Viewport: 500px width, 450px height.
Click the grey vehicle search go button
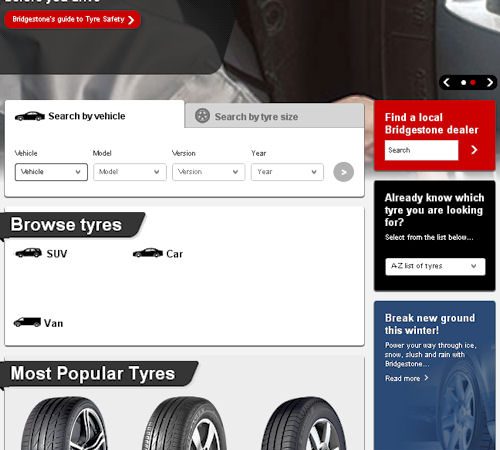click(343, 172)
